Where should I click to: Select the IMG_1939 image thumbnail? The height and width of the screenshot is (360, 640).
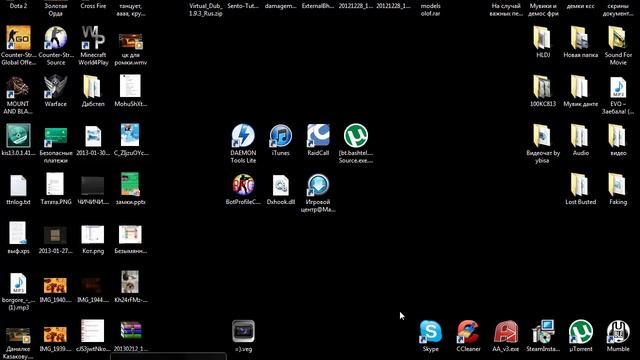tap(56, 334)
